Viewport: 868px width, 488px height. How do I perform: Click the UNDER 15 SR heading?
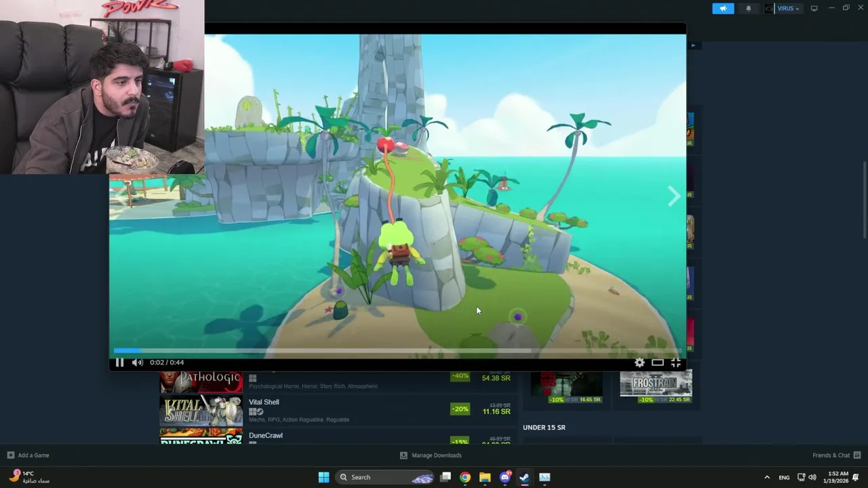[544, 428]
